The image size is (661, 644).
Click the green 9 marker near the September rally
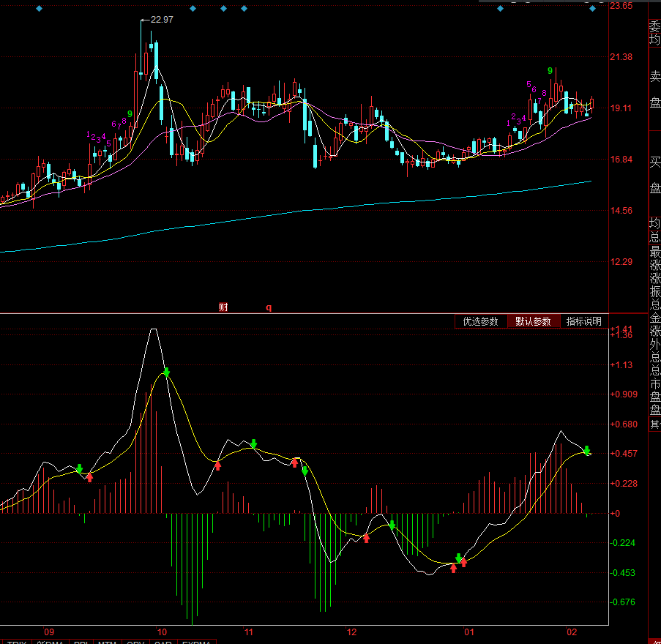tap(130, 113)
